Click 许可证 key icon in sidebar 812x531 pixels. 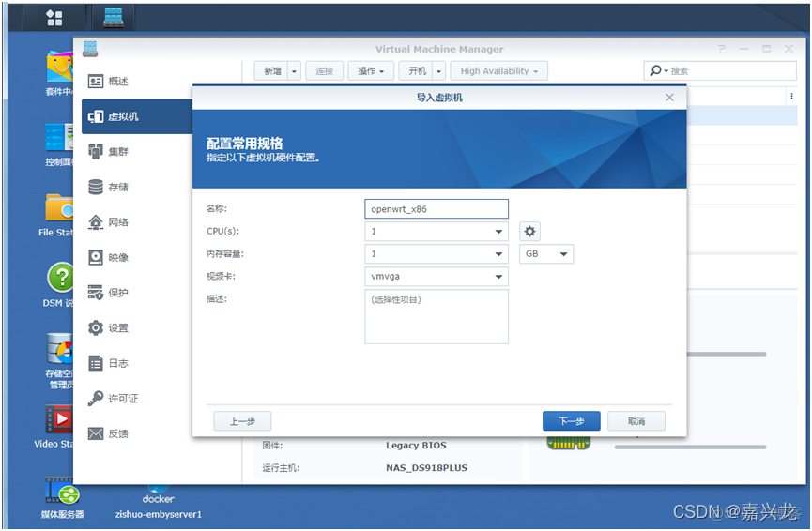tap(96, 398)
